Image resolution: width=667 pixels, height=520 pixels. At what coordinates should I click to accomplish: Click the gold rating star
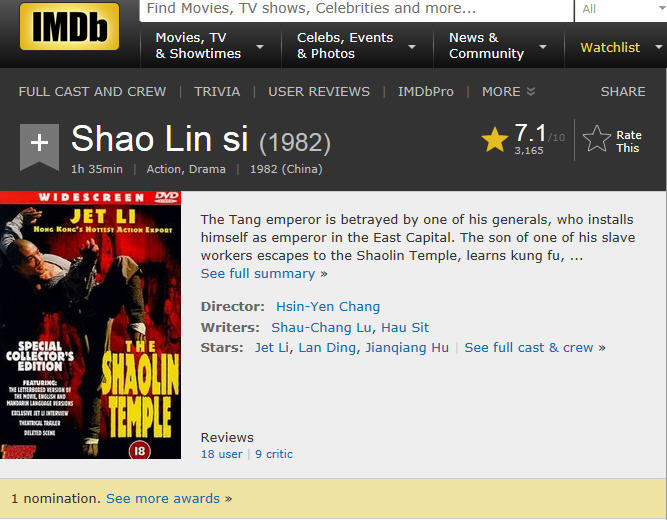[495, 140]
